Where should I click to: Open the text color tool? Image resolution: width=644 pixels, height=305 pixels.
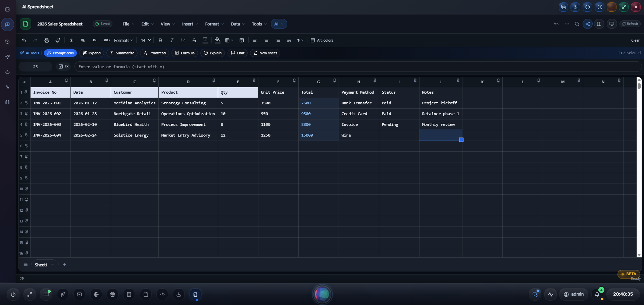[205, 40]
